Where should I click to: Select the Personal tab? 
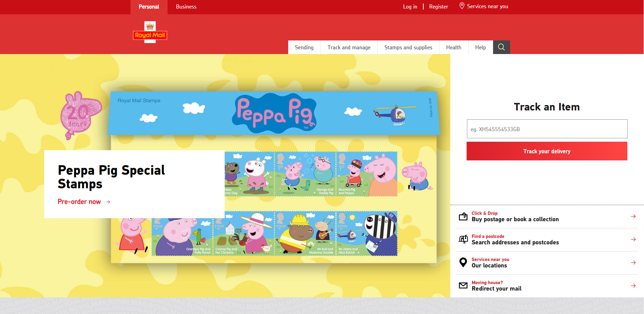pos(149,7)
